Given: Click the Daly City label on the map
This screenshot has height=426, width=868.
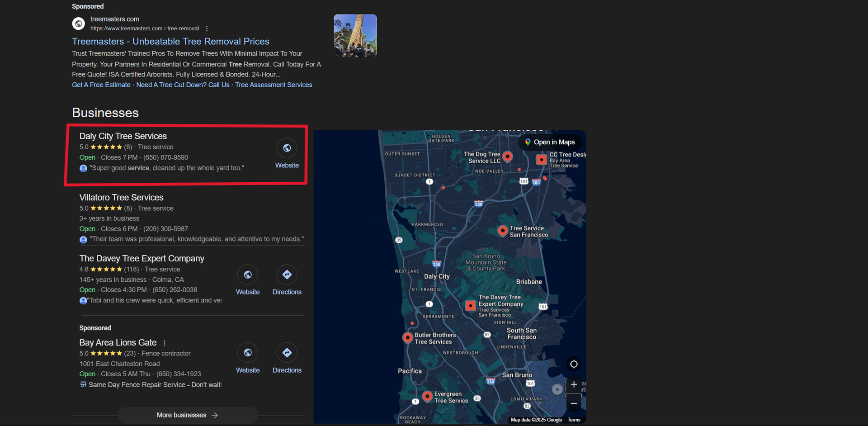Looking at the screenshot, I should click(x=437, y=276).
